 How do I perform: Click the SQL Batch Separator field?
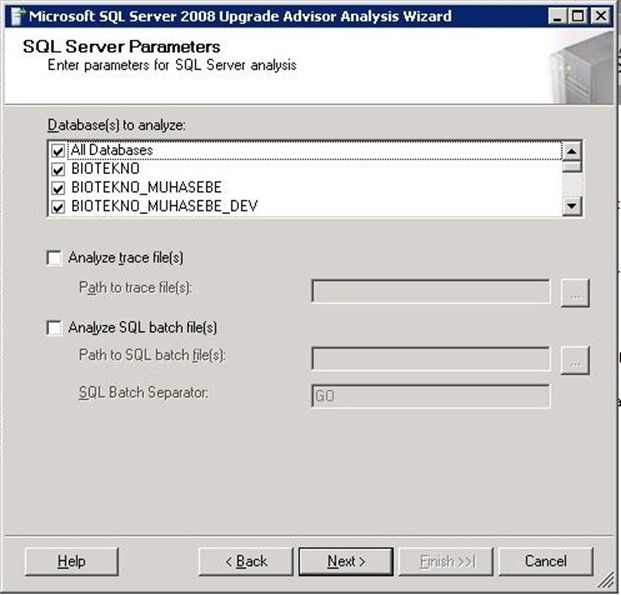(431, 396)
